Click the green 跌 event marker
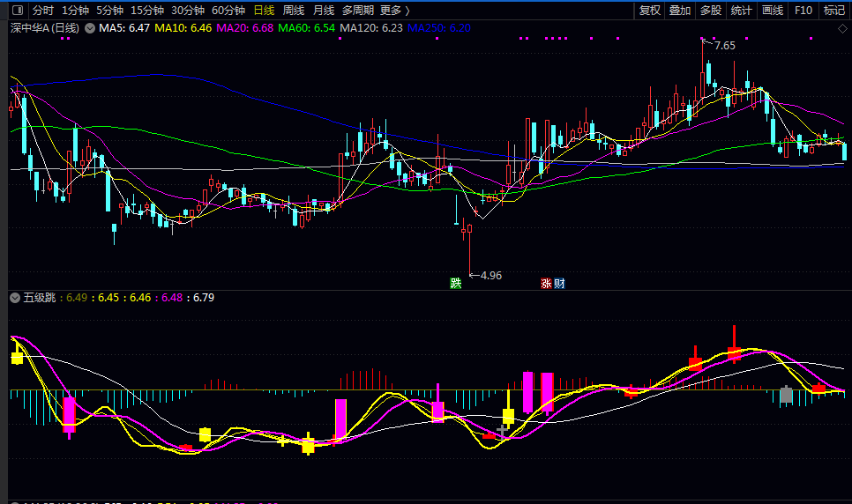 pos(455,283)
